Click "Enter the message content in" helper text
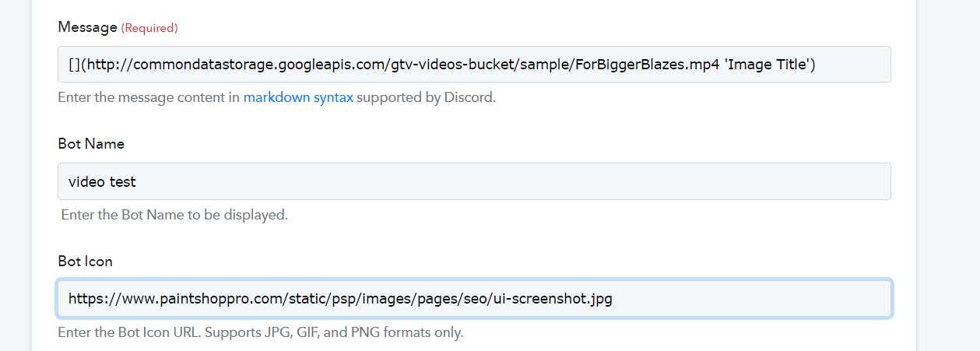Image resolution: width=980 pixels, height=351 pixels. [149, 98]
